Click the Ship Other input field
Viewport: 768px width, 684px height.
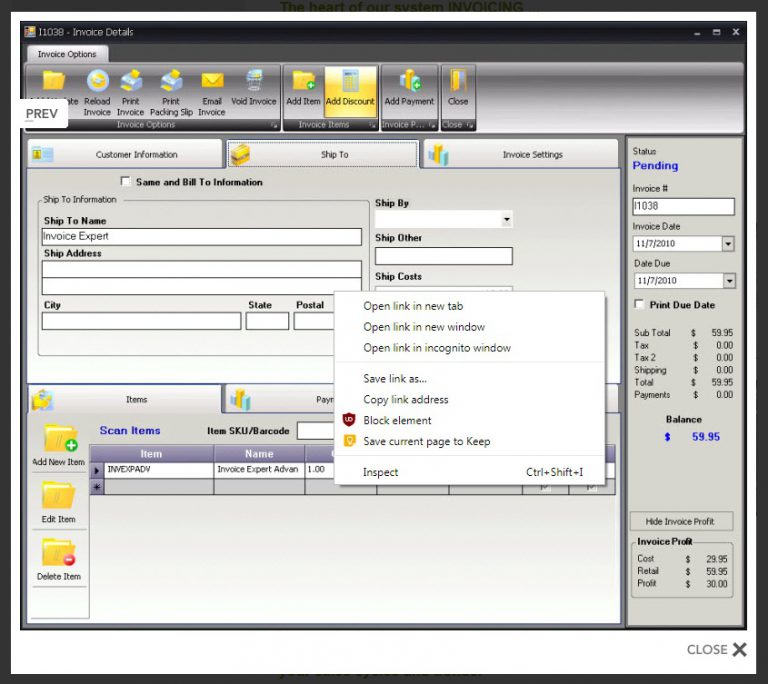tap(444, 256)
